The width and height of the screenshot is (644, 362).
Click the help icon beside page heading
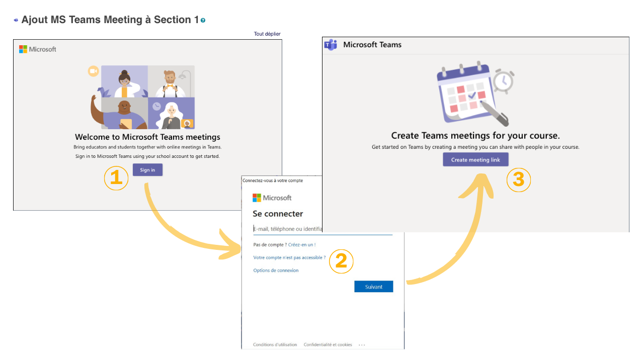tap(203, 20)
